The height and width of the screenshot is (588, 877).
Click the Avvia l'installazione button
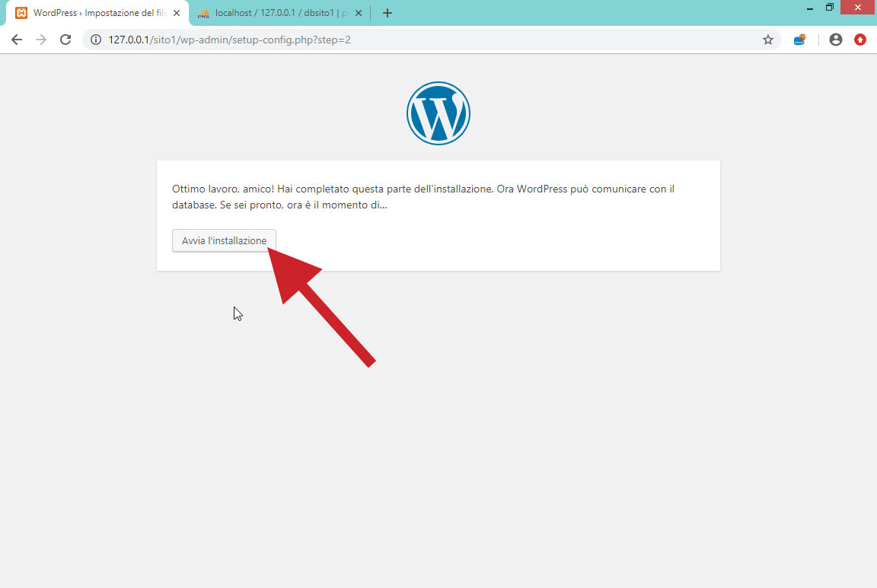[x=224, y=240]
